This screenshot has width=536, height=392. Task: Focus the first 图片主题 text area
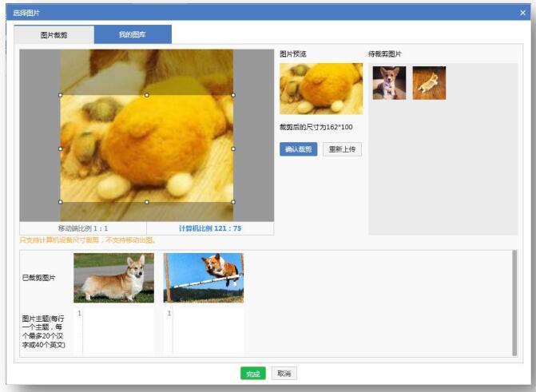click(x=118, y=331)
